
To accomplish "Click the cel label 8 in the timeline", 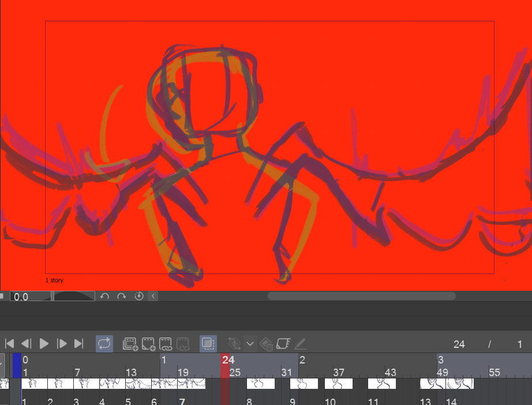I will 249,402.
